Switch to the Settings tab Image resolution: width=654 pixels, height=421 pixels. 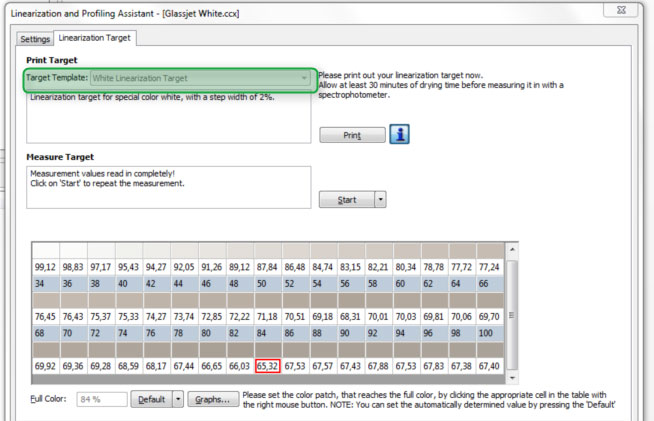pyautogui.click(x=35, y=38)
